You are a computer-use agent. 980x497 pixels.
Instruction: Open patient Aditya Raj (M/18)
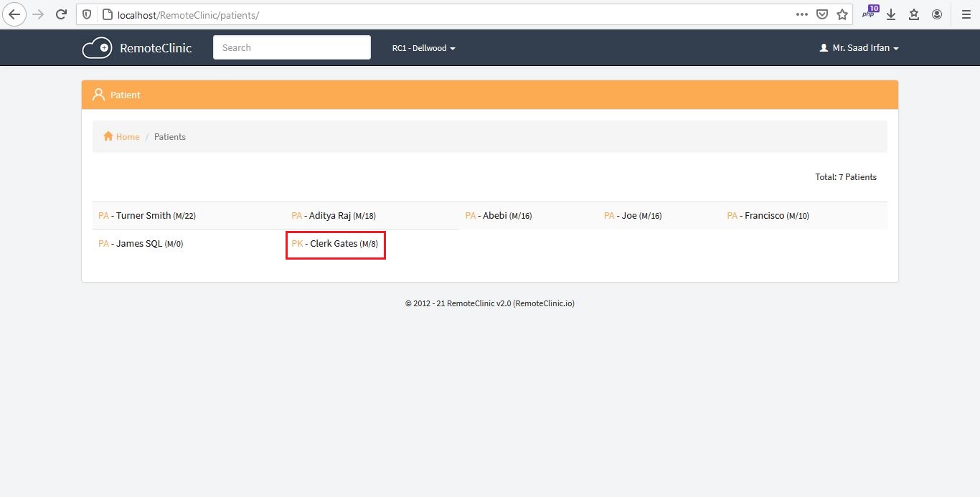(x=334, y=215)
